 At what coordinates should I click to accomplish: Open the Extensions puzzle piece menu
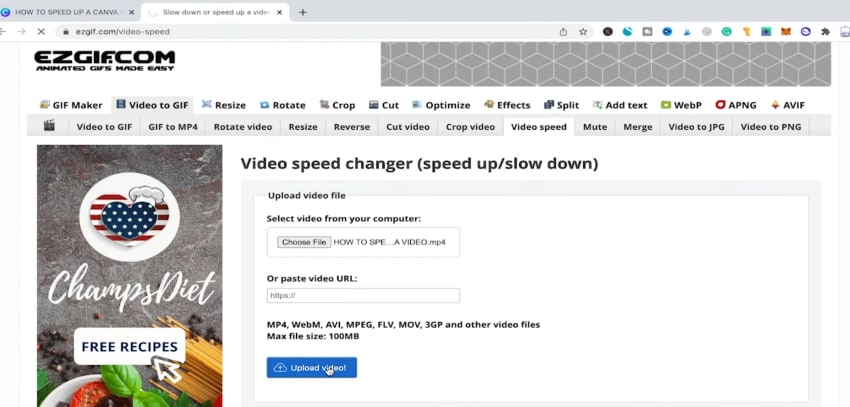point(825,31)
